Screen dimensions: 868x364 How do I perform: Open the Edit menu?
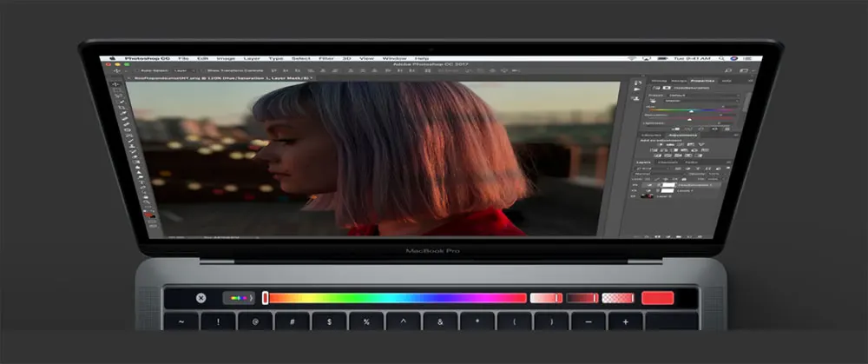pos(203,58)
